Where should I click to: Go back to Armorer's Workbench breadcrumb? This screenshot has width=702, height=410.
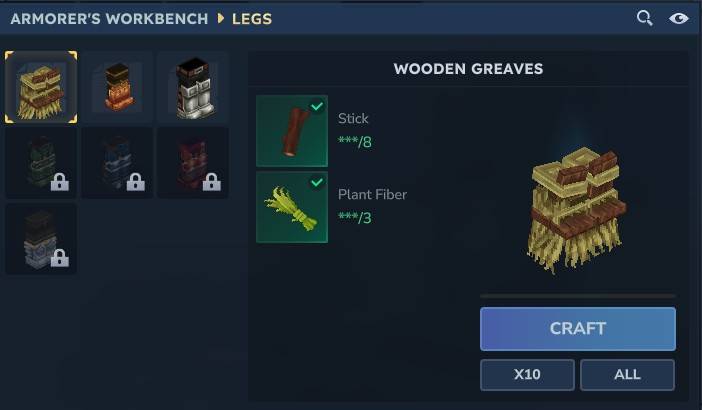[x=109, y=19]
